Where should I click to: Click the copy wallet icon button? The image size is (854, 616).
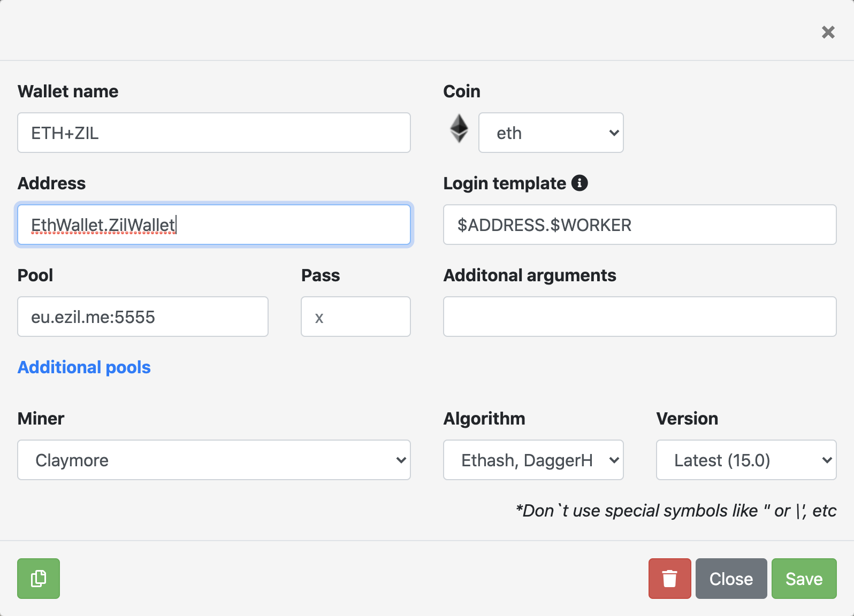point(39,578)
